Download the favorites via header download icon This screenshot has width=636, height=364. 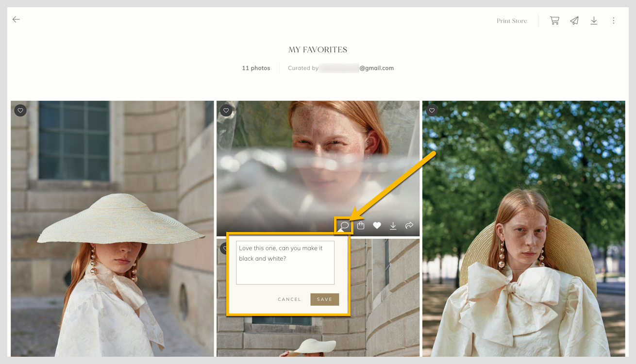(594, 20)
